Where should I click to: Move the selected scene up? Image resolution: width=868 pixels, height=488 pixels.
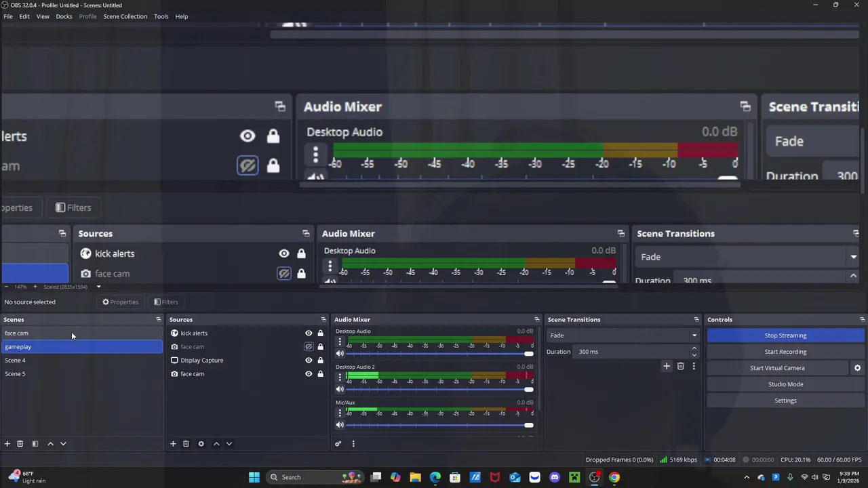click(50, 444)
